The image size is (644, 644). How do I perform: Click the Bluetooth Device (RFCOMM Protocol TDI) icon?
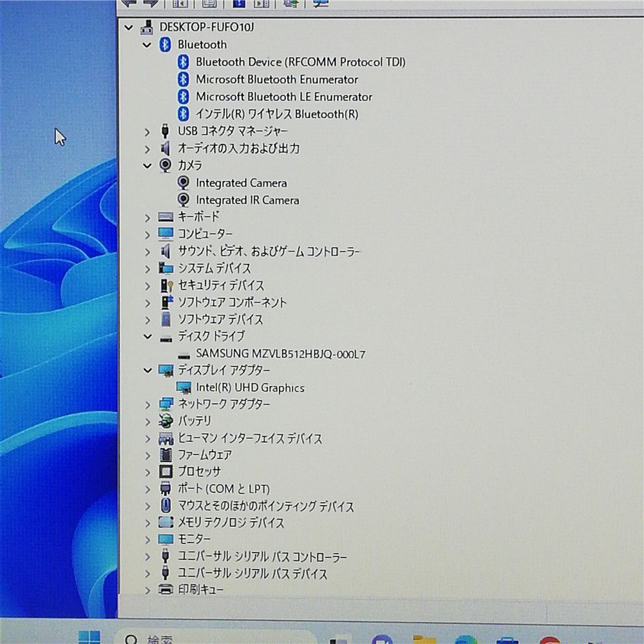pos(183,62)
